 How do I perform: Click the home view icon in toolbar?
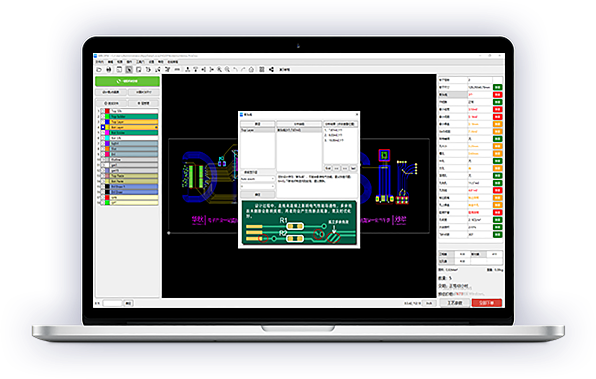(x=251, y=70)
